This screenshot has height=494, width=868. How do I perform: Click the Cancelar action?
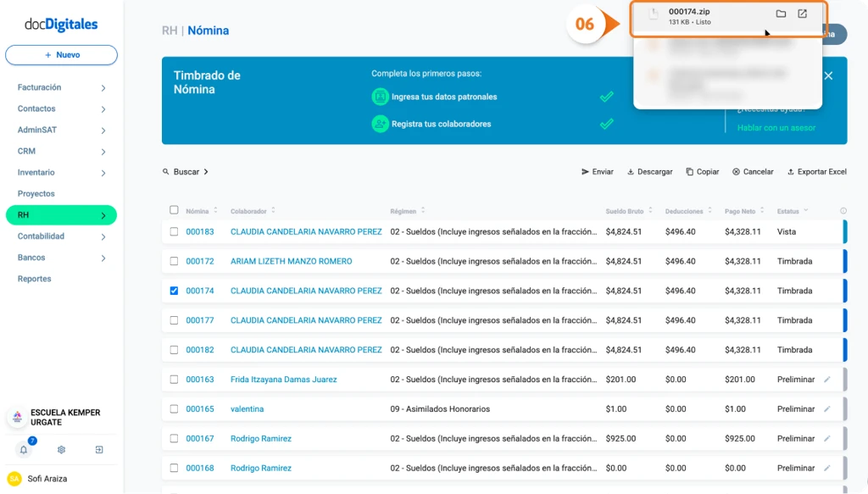(x=753, y=171)
